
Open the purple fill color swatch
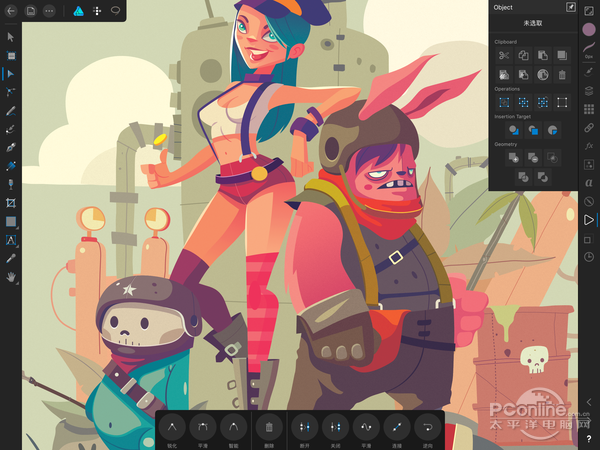click(589, 30)
